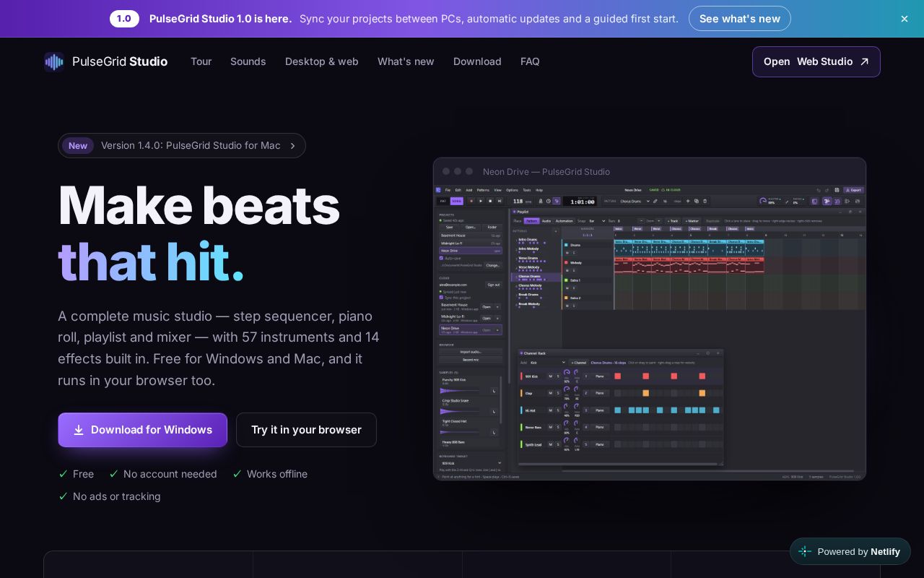The height and width of the screenshot is (578, 924).
Task: Click the first red step of 909 Kick
Action: (617, 376)
